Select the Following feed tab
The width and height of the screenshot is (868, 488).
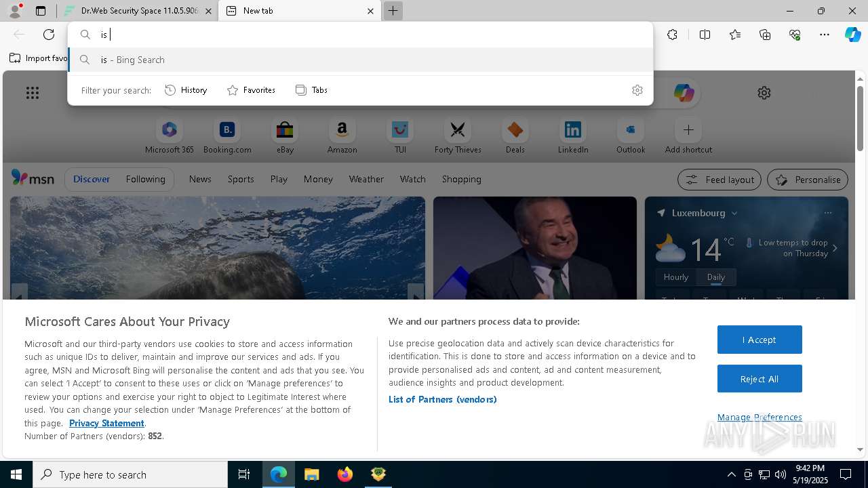coord(145,179)
